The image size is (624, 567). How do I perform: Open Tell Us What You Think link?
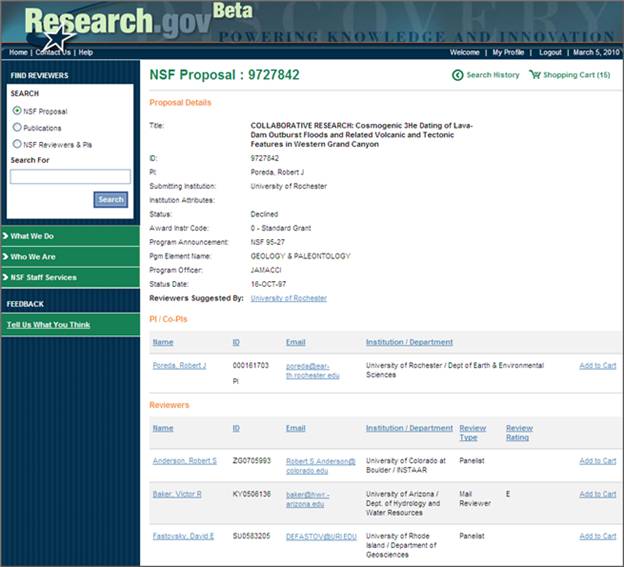(x=48, y=325)
